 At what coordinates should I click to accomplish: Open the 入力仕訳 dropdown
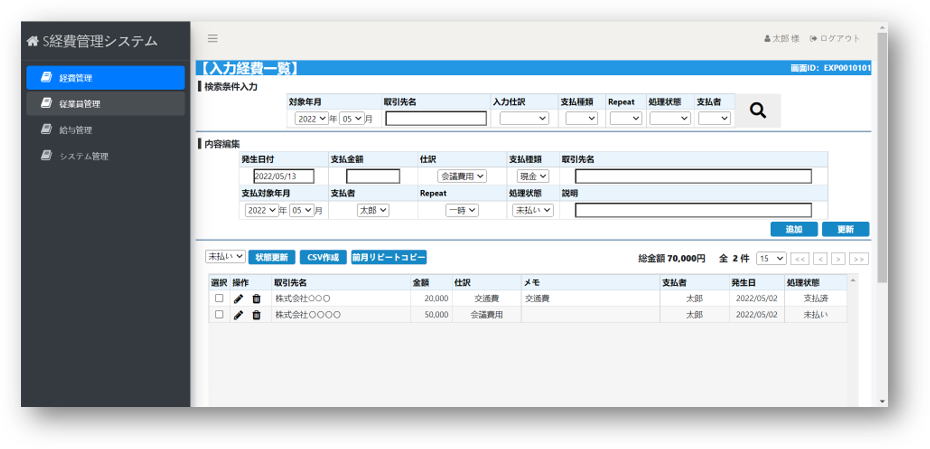click(x=524, y=119)
